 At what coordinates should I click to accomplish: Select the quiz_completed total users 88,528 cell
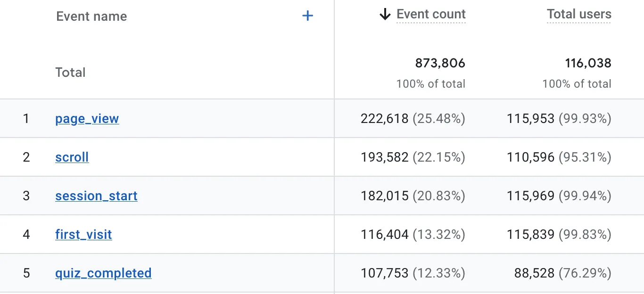click(x=562, y=273)
